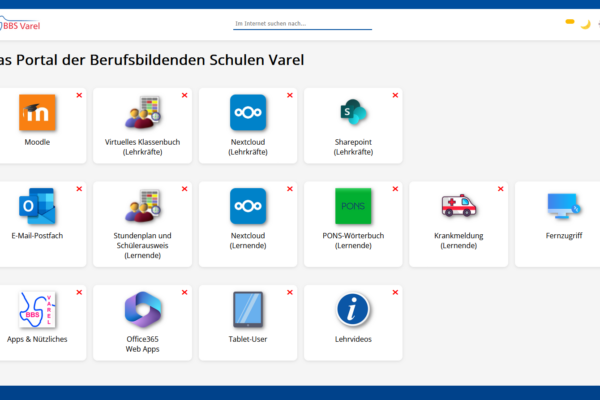Open the Tablet-User tablet icon

coord(248,310)
